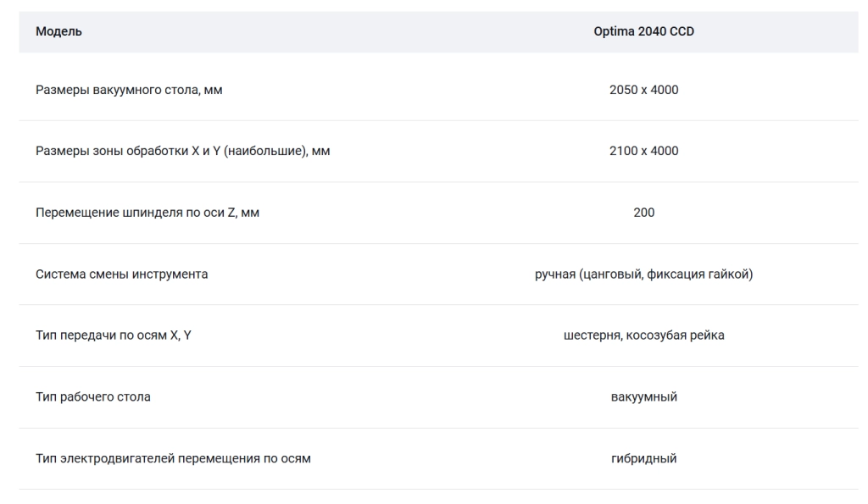868x504 pixels.
Task: Click 'ручная (цанговый, фиксация гайкой)' value
Action: tap(644, 274)
